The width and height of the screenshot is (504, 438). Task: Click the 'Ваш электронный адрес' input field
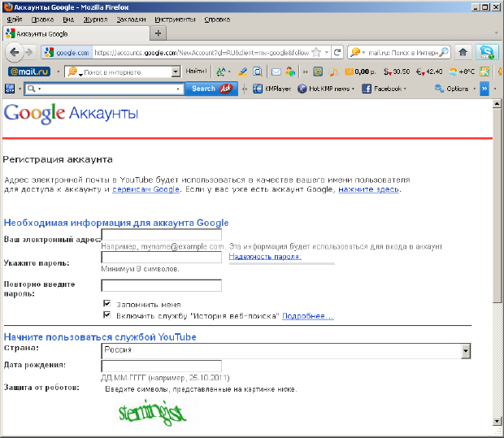[x=161, y=235]
